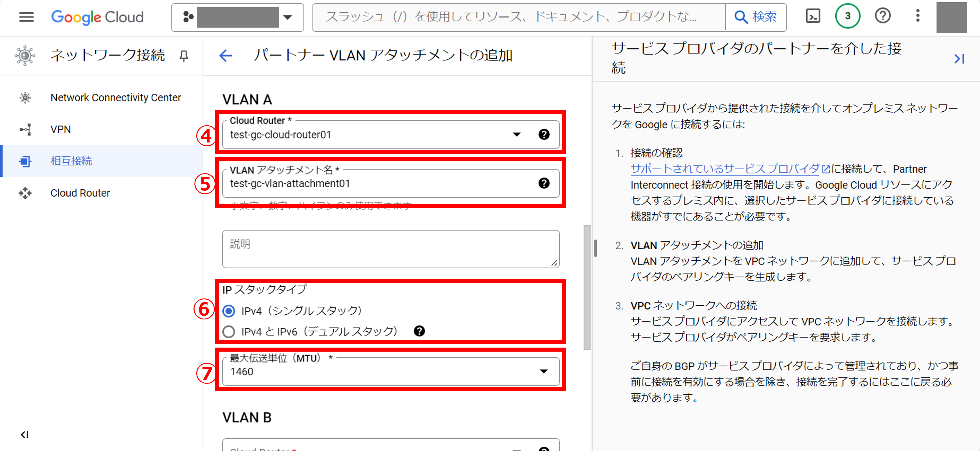Expand the Cloud Router dropdown
The width and height of the screenshot is (980, 451).
coord(516,135)
